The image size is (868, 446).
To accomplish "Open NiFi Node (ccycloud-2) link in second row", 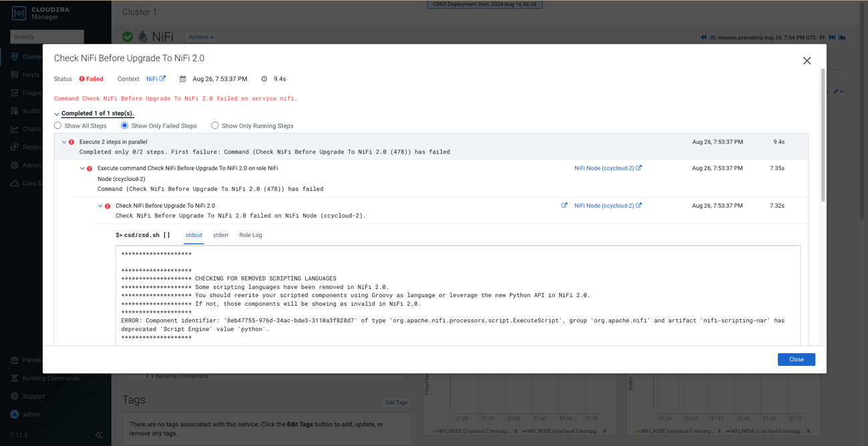I will [604, 168].
